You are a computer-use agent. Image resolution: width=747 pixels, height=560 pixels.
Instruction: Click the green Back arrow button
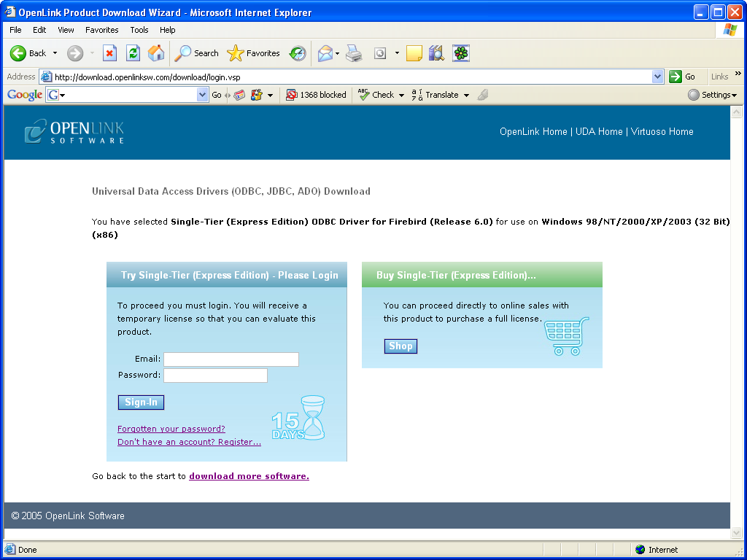coord(18,53)
